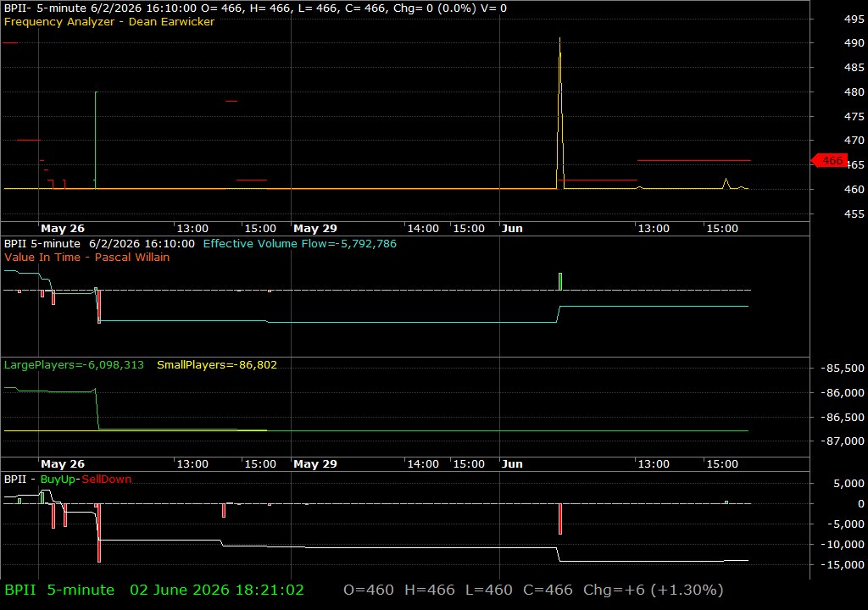Screen dimensions: 868x610
Task: Click 'SmallPlayers=-86,802' label
Action: [x=217, y=365]
